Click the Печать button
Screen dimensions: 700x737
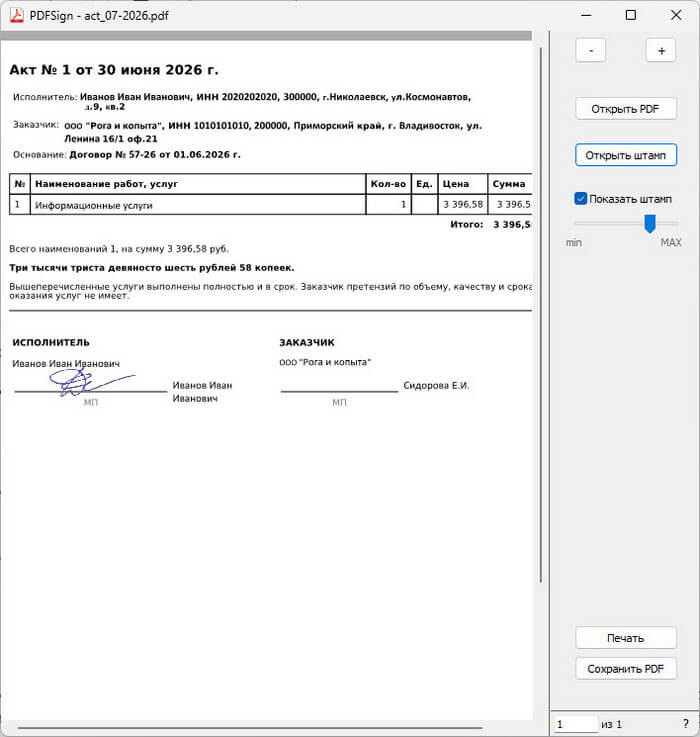[x=626, y=638]
